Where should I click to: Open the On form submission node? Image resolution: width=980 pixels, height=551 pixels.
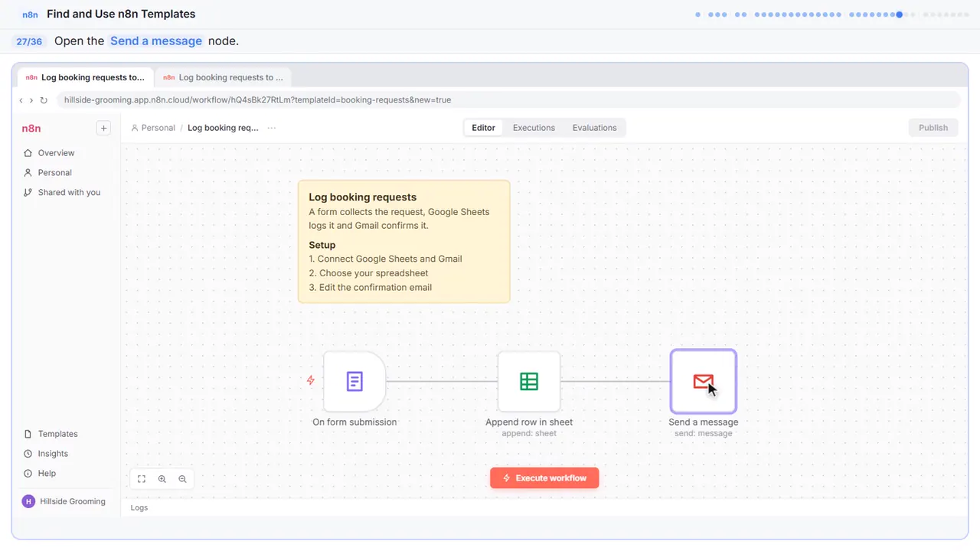click(x=354, y=381)
